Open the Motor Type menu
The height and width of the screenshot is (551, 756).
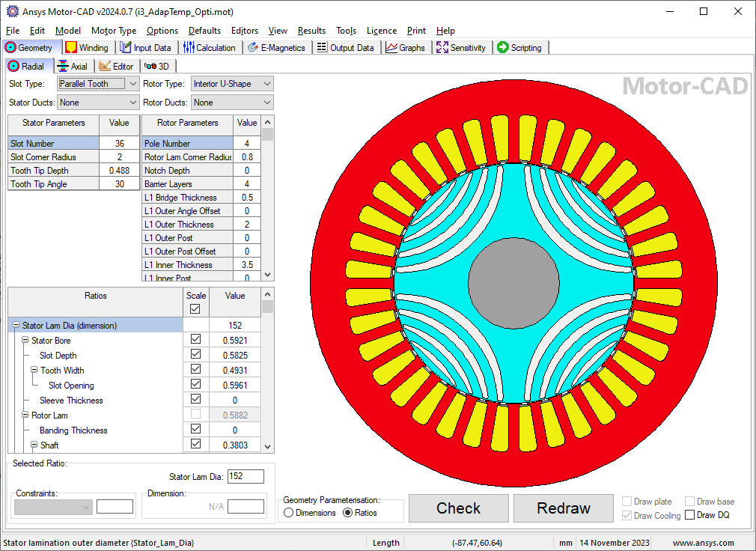114,31
